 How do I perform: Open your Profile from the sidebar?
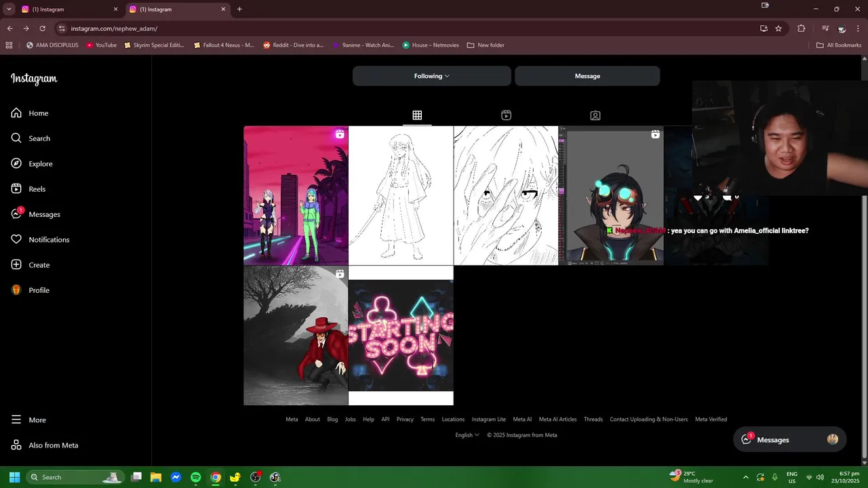pos(31,290)
